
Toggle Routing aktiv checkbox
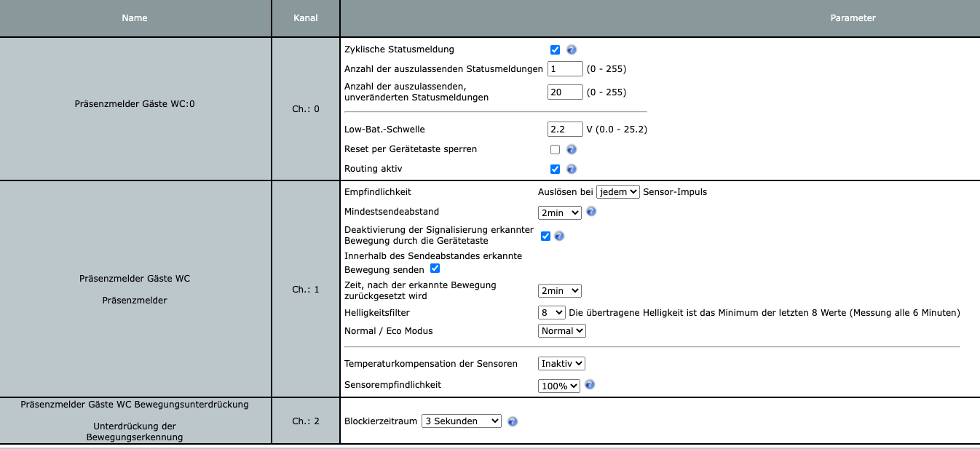click(556, 169)
